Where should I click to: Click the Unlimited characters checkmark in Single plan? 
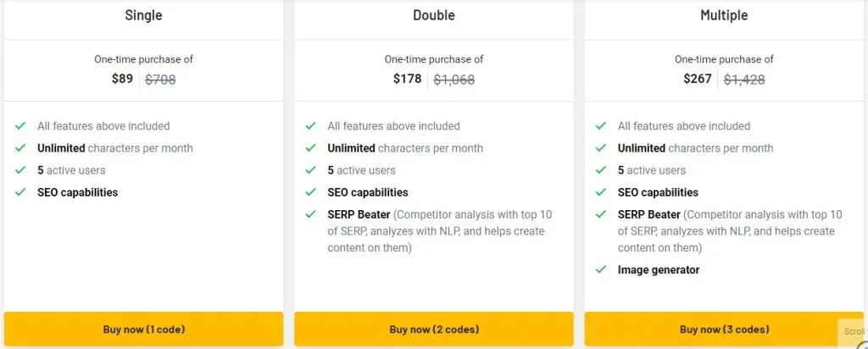point(20,148)
